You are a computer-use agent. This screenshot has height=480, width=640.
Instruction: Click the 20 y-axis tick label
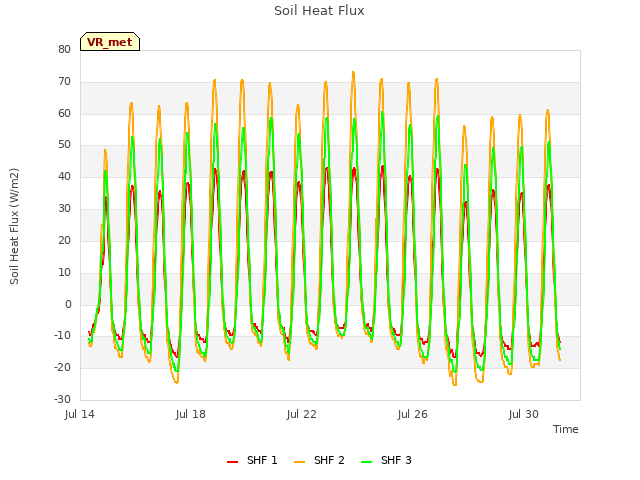(64, 240)
